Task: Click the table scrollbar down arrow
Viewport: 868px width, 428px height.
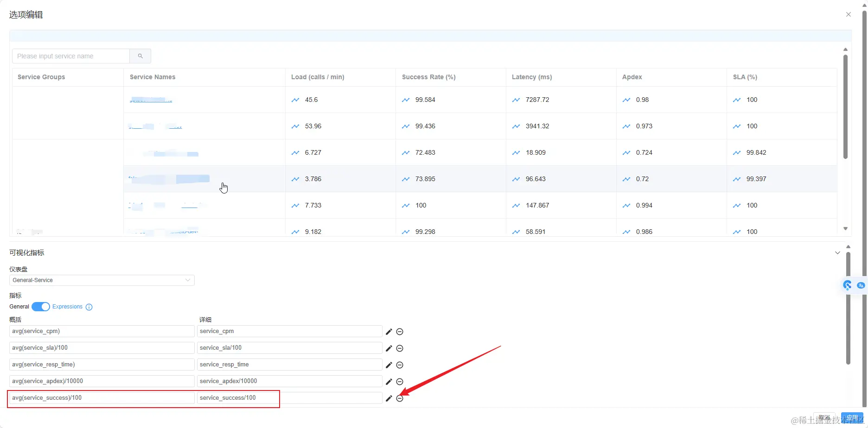Action: coord(845,229)
